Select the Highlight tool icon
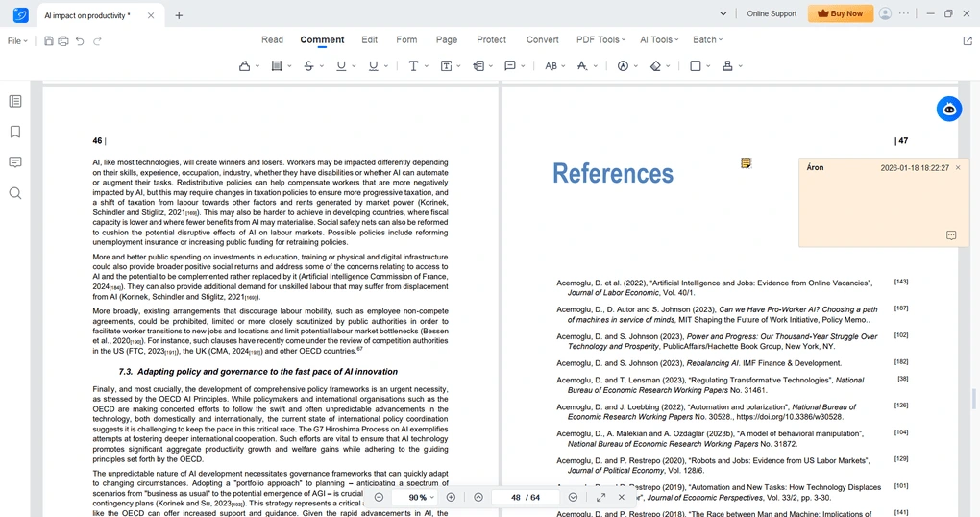Image resolution: width=980 pixels, height=517 pixels. pos(244,65)
